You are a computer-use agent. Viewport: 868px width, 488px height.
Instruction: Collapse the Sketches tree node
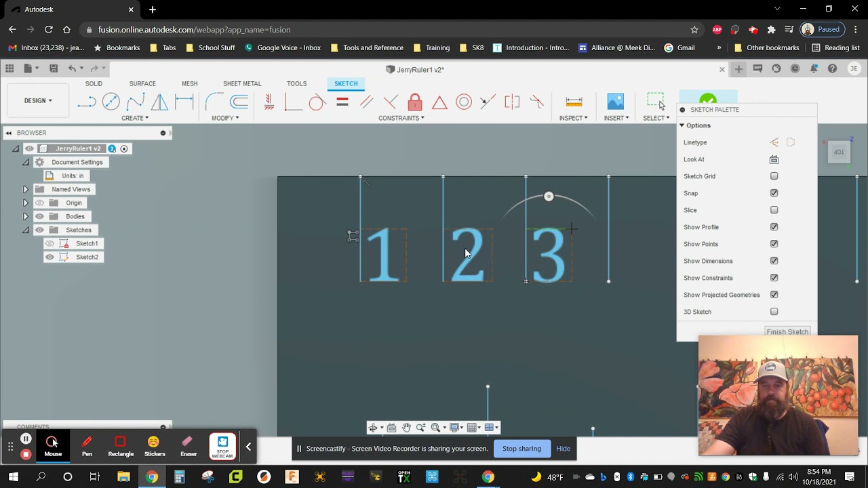(26, 230)
